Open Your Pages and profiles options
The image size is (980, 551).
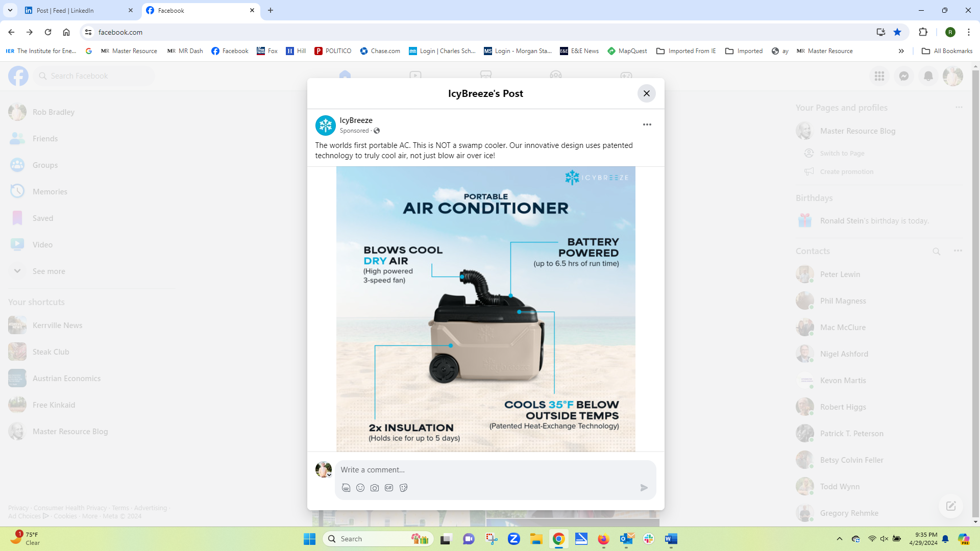[959, 108]
